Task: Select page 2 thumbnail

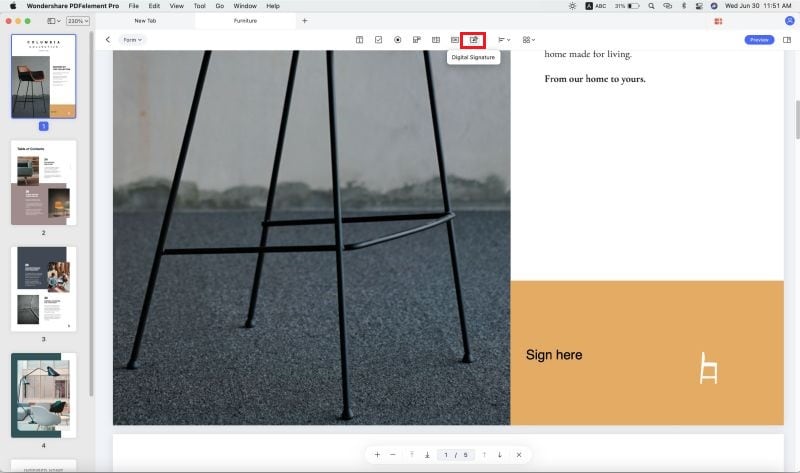Action: [x=43, y=183]
